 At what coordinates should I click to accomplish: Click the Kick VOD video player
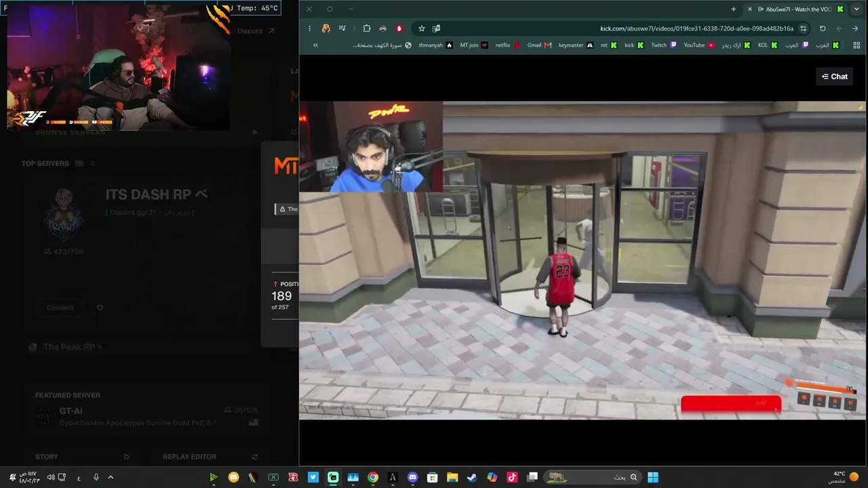click(583, 260)
